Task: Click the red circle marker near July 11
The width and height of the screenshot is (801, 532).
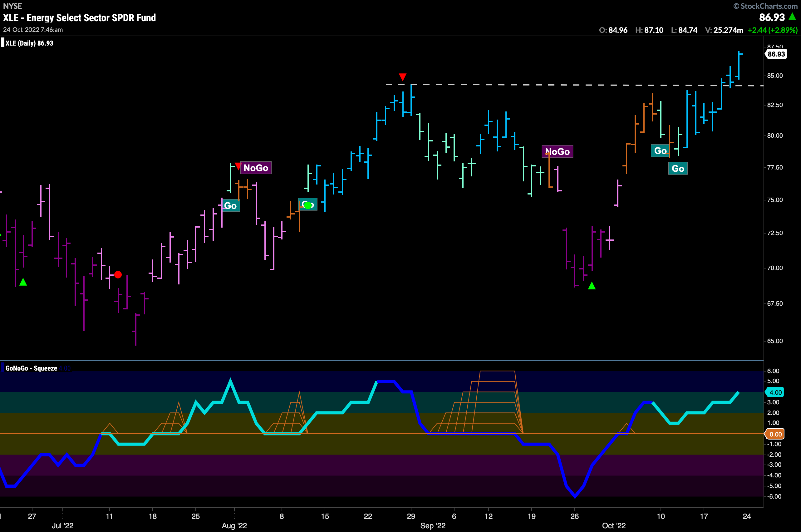Action: click(118, 274)
